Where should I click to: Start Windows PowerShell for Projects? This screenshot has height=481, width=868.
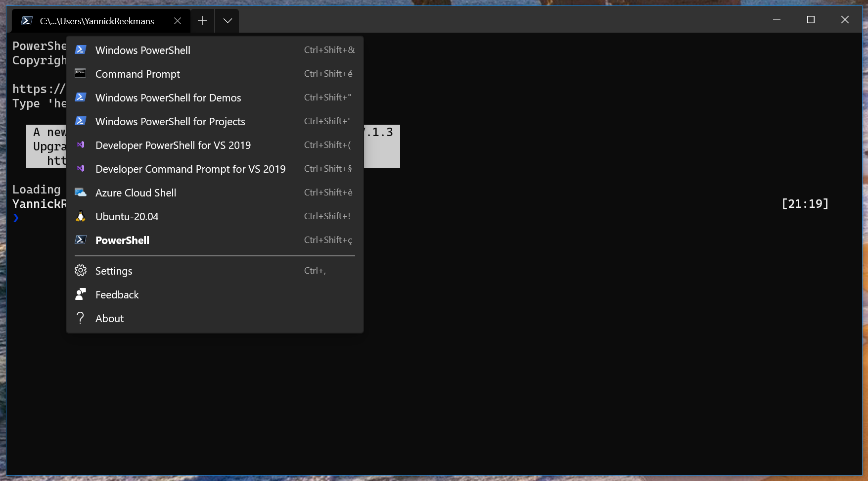point(215,121)
